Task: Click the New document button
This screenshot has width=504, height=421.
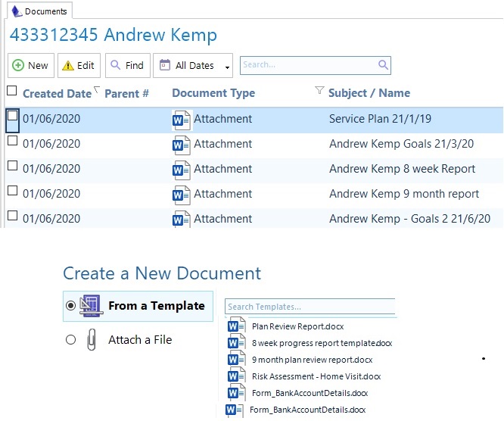Action: pyautogui.click(x=31, y=66)
